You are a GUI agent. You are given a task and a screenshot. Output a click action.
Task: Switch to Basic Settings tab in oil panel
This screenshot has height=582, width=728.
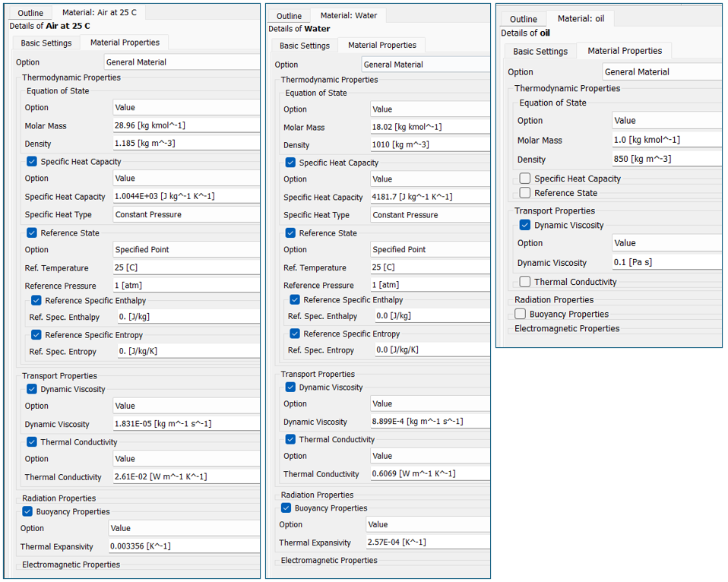point(540,51)
